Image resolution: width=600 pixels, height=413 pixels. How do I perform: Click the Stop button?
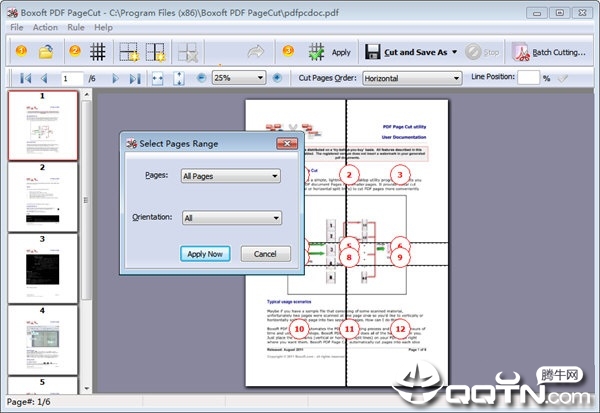pyautogui.click(x=483, y=52)
